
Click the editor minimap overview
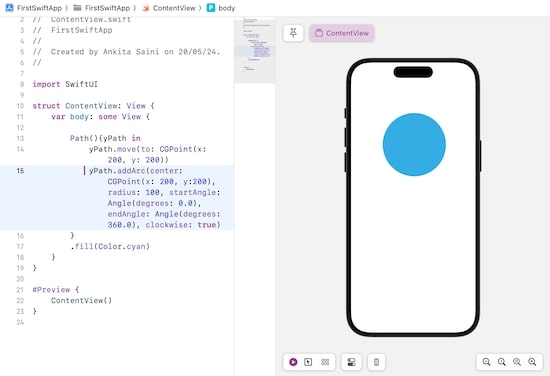[255, 49]
